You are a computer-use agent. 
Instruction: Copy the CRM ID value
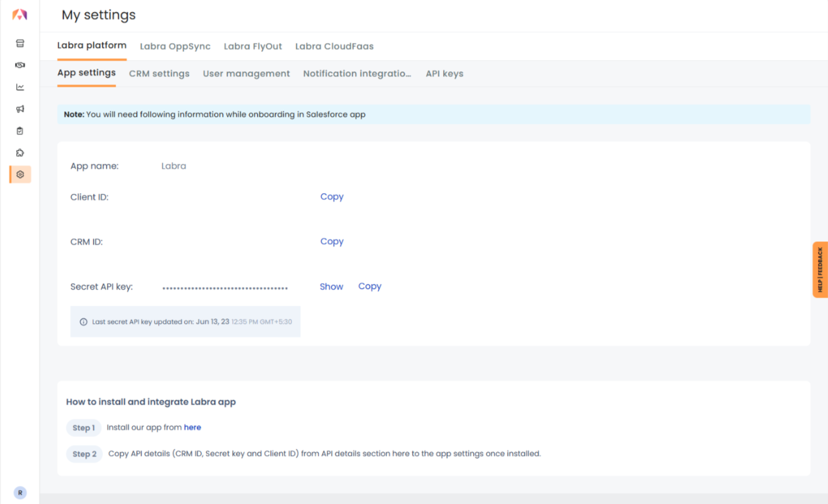tap(332, 241)
